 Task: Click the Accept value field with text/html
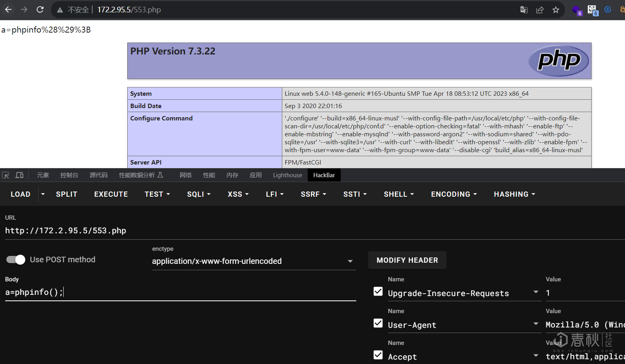pyautogui.click(x=585, y=356)
